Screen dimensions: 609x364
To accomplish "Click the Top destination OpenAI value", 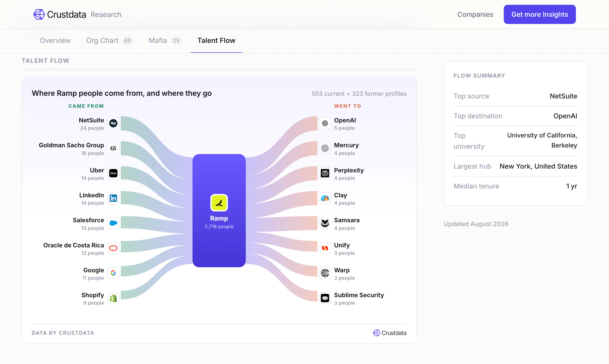I will (565, 116).
